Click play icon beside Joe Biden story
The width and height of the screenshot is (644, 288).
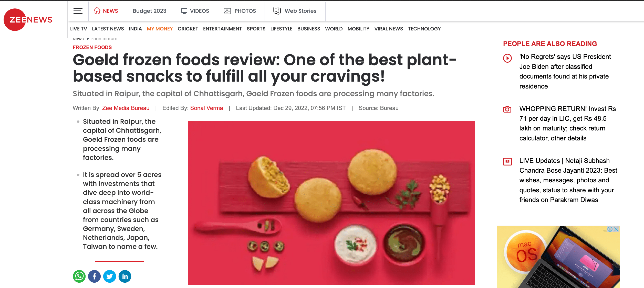[x=507, y=58]
